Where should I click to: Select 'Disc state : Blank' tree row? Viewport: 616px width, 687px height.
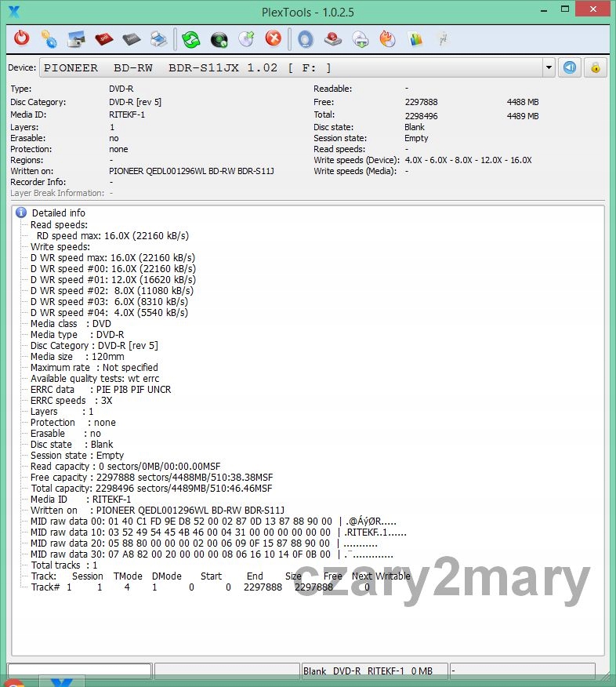click(71, 444)
